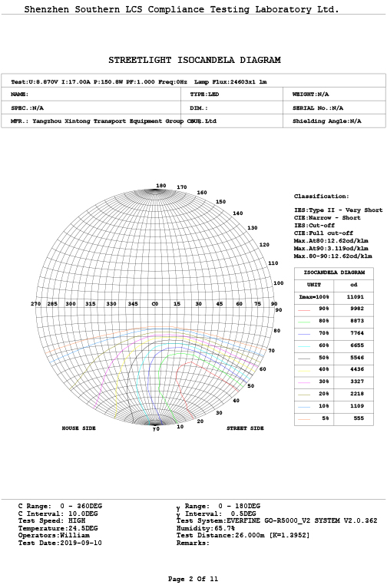Viewport: 387px width, 588px height.
Task: Click the gray 50% legend line
Action: pyautogui.click(x=304, y=359)
